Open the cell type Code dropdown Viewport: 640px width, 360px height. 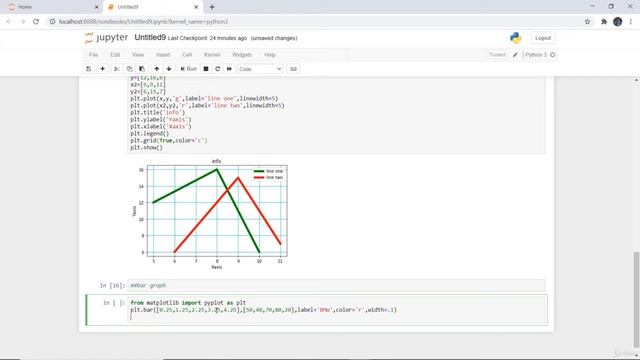[260, 69]
